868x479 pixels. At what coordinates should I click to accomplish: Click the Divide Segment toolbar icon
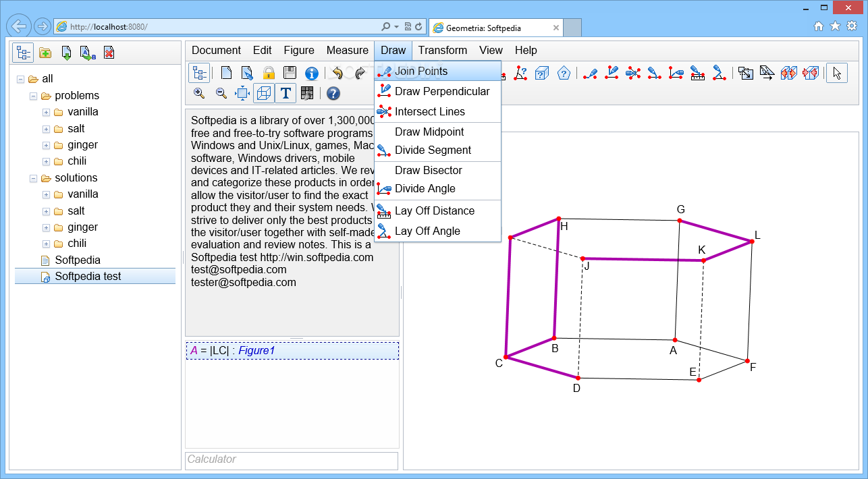655,73
